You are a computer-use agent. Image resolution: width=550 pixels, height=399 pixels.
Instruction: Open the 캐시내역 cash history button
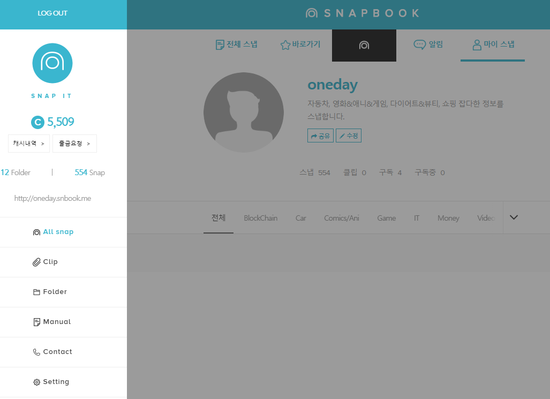click(29, 143)
